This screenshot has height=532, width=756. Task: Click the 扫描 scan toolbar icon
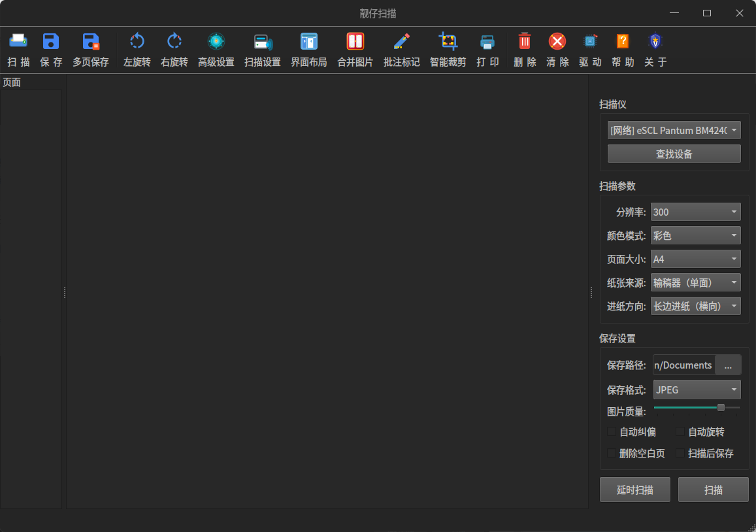pyautogui.click(x=18, y=50)
